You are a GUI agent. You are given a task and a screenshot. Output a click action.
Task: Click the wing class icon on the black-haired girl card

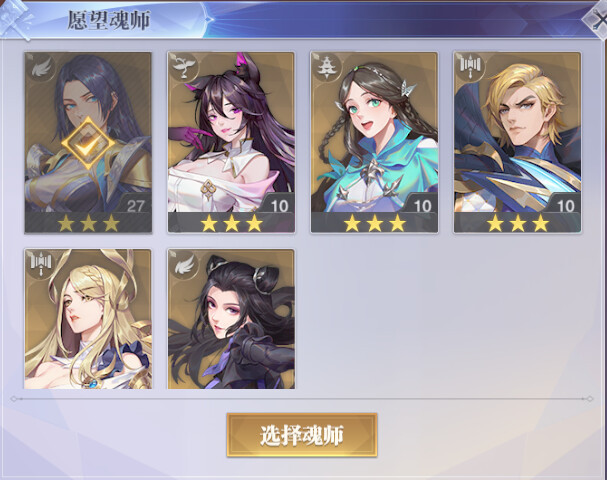coord(184,265)
